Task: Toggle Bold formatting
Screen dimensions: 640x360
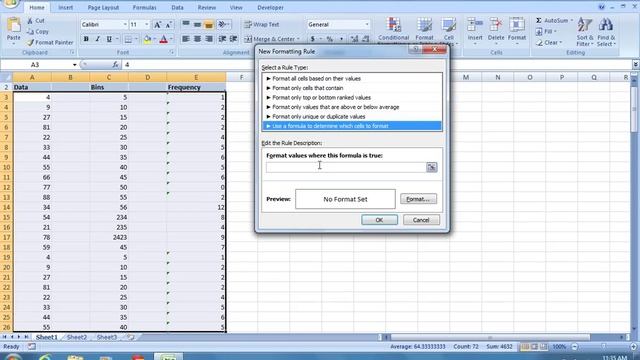Action: coord(86,39)
